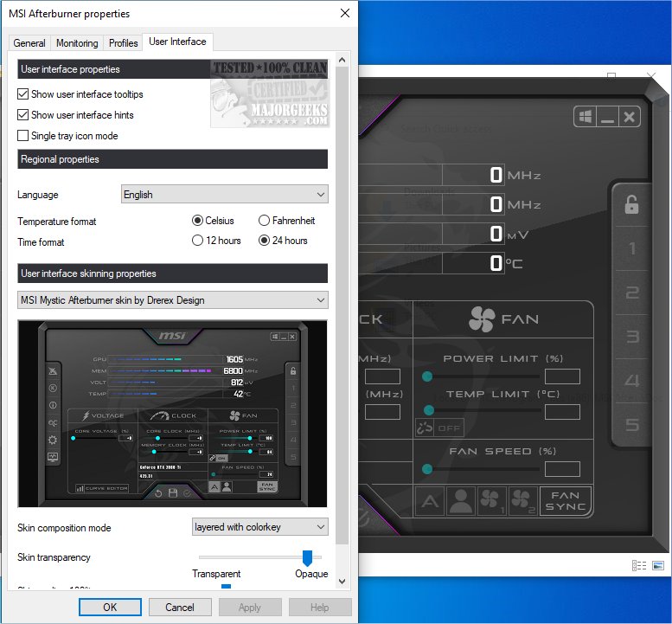This screenshot has height=624, width=672.
Task: Select the User Interface tab
Action: click(177, 42)
